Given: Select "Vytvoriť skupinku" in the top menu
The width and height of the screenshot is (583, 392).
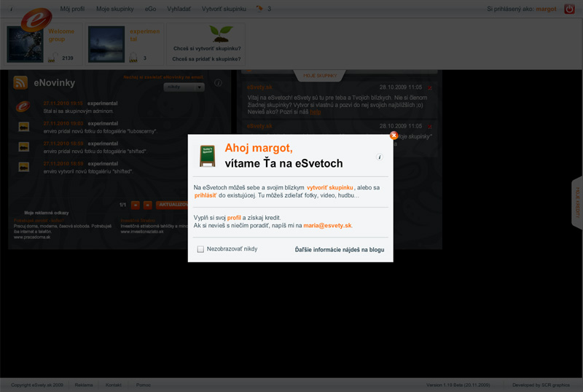Looking at the screenshot, I should tap(224, 9).
